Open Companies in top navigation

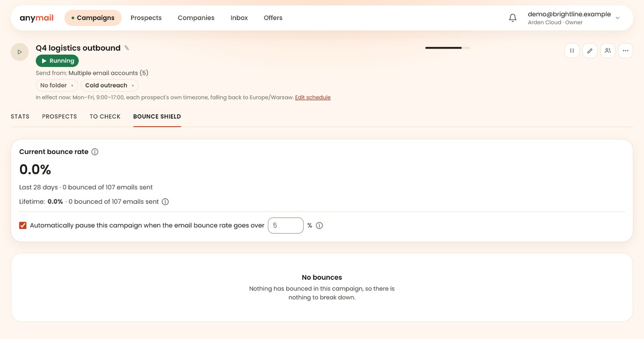tap(196, 18)
